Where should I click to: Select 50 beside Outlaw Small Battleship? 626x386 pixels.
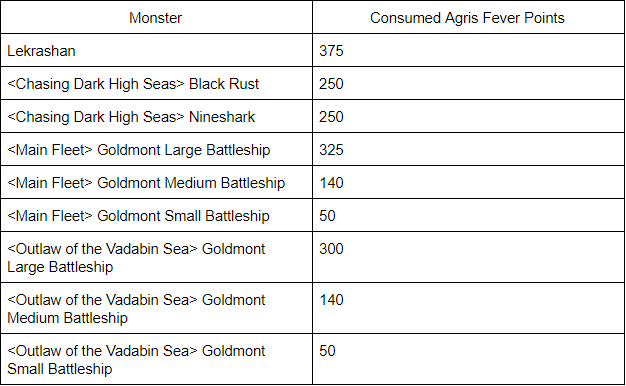(x=468, y=359)
